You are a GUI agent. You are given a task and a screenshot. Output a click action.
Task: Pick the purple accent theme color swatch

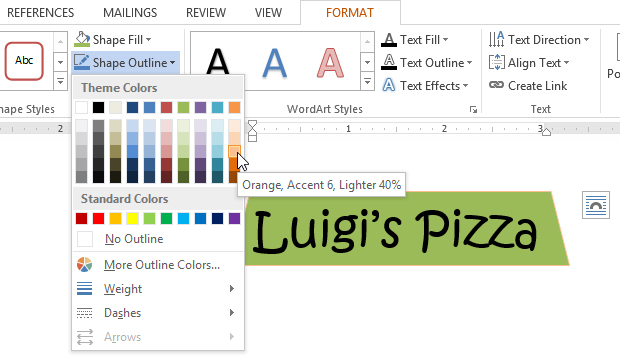point(200,107)
